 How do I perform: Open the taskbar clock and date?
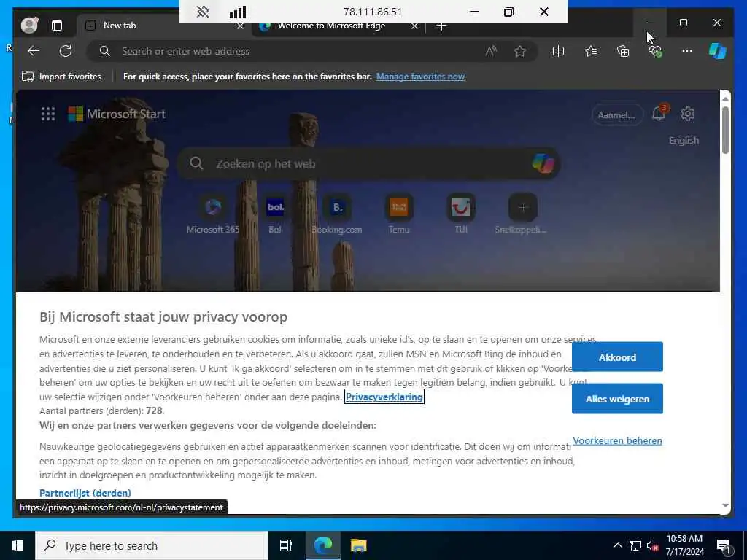(684, 545)
